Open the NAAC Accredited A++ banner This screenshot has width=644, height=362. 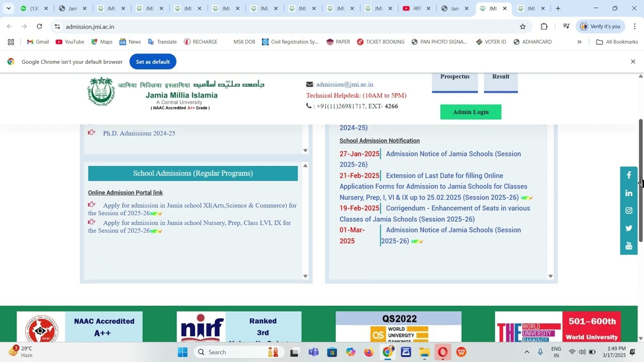tap(79, 327)
